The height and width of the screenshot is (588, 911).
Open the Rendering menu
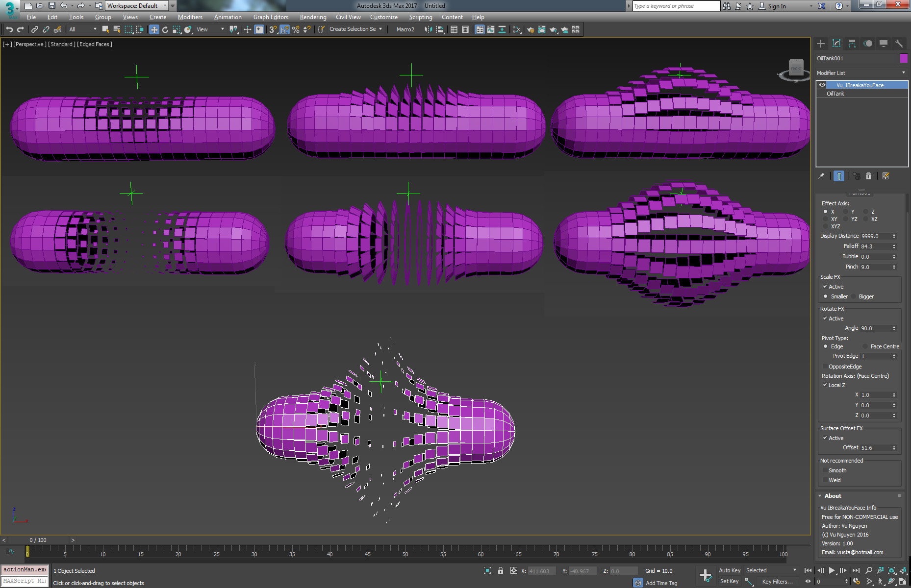[x=313, y=17]
